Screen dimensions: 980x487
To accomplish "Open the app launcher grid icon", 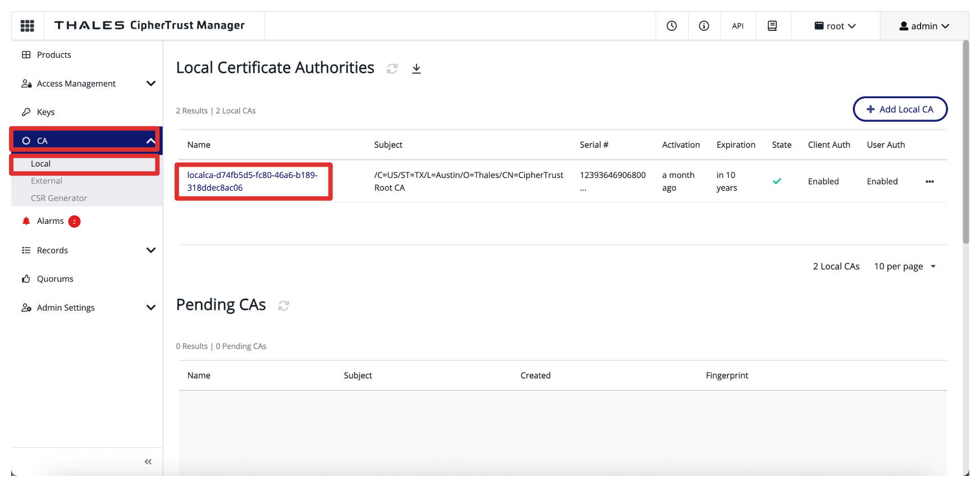I will pos(27,26).
